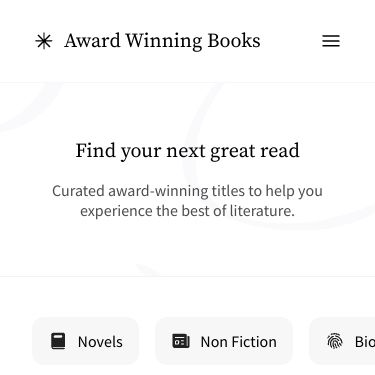Select the Novels category chip
Image resolution: width=375 pixels, height=375 pixels.
[85, 341]
